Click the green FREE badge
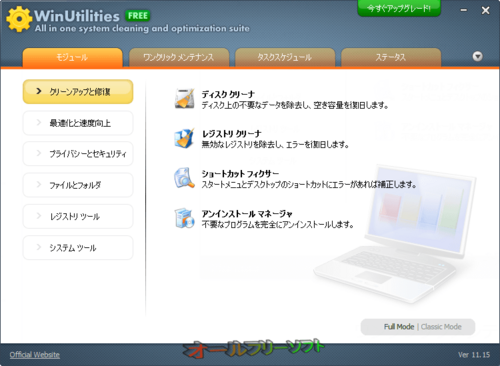500x366 pixels. [x=138, y=16]
